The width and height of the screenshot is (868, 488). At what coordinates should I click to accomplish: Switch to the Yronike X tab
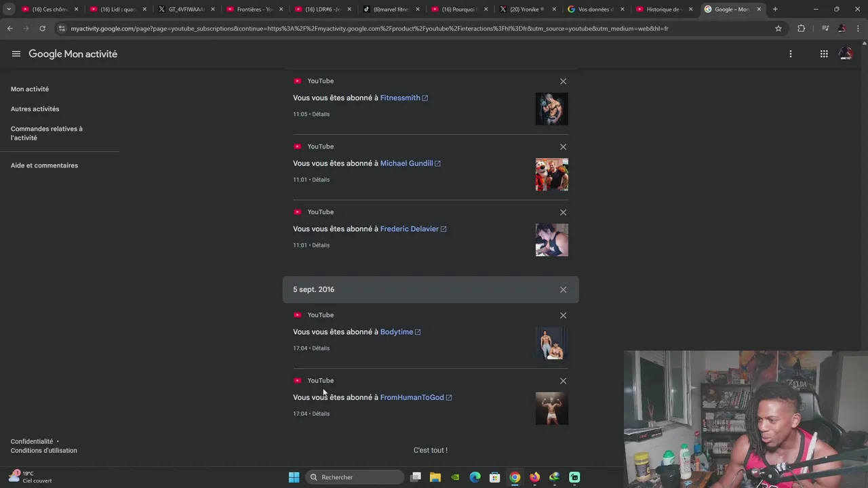528,9
